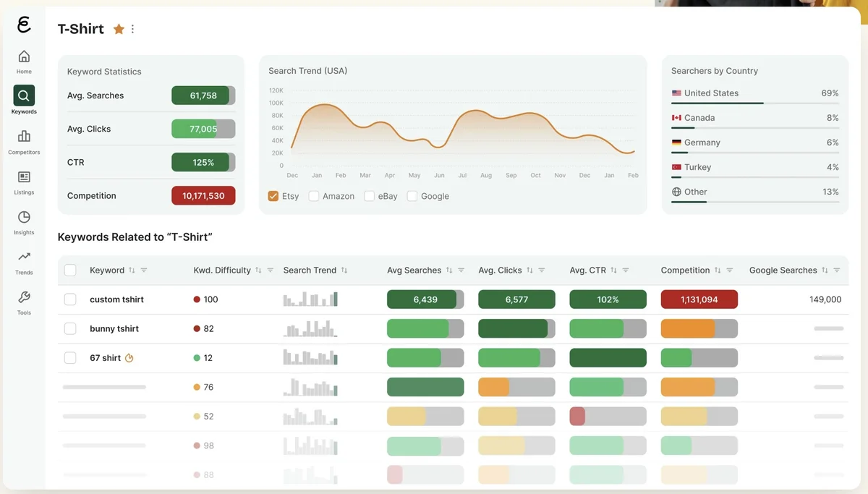Open the Kwd. Difficulty filter icon
The image size is (868, 494).
click(x=271, y=270)
